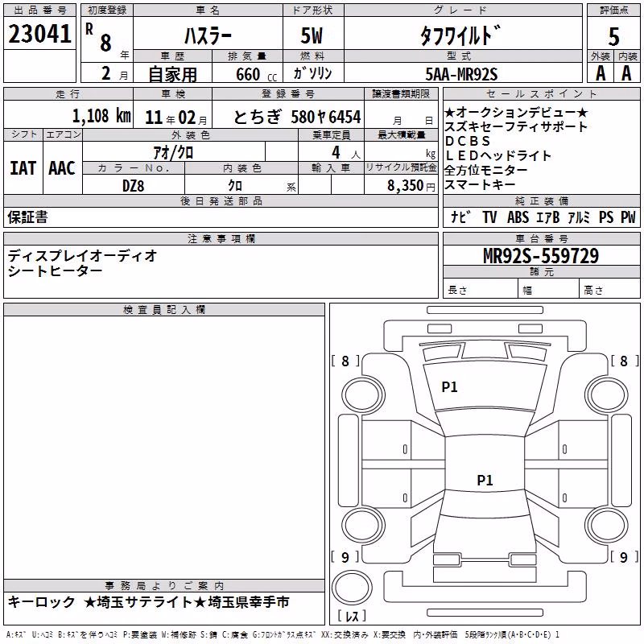
Task: Click overall evaluation score 5
Action: pyautogui.click(x=613, y=36)
